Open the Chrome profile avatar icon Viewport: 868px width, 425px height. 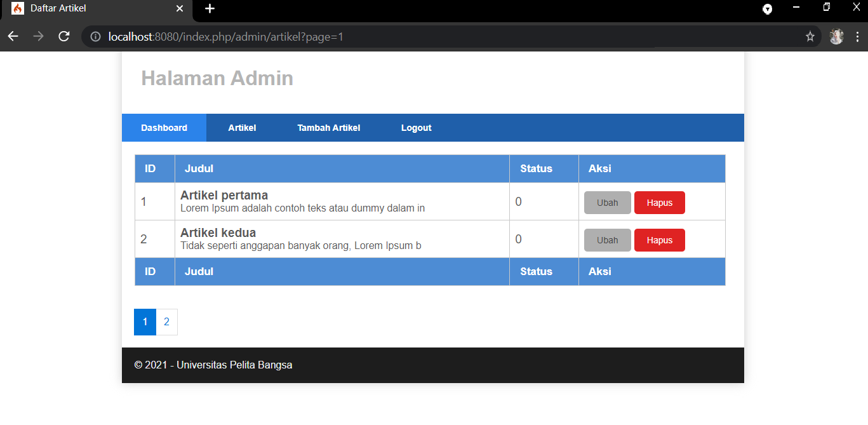[836, 36]
